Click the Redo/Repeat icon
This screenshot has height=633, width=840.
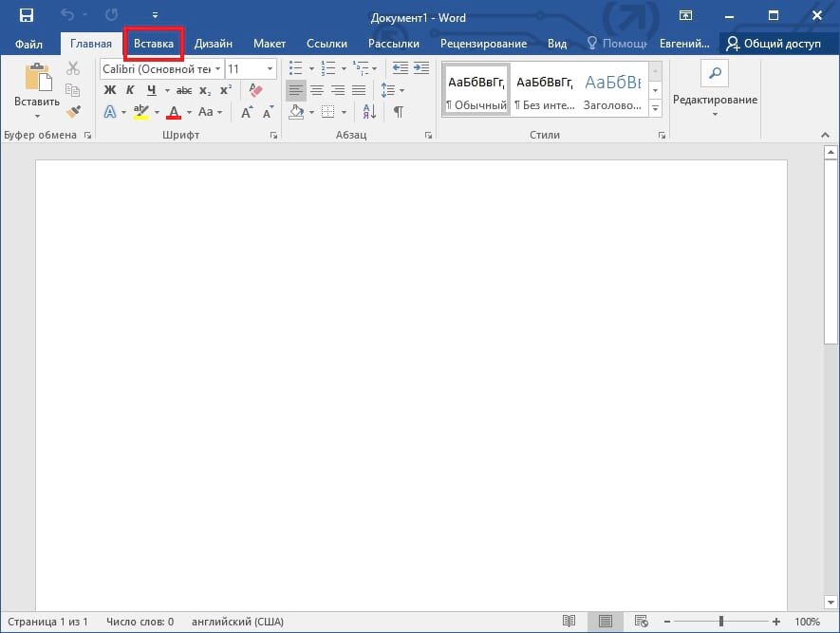point(111,15)
